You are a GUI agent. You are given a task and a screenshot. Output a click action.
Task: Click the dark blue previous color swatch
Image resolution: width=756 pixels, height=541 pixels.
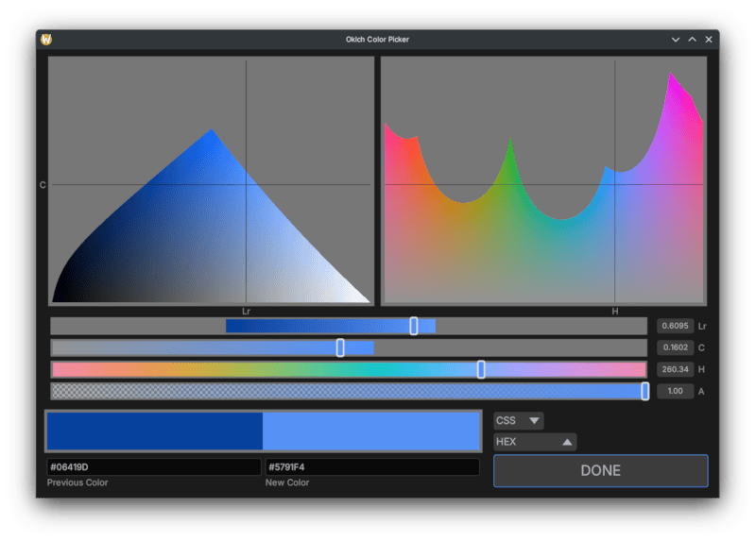[155, 431]
